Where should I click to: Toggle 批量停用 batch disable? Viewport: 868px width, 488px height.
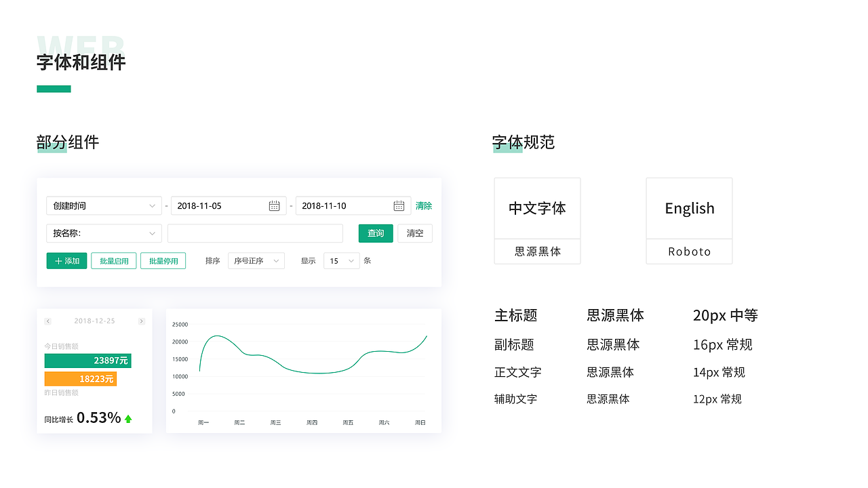point(163,260)
